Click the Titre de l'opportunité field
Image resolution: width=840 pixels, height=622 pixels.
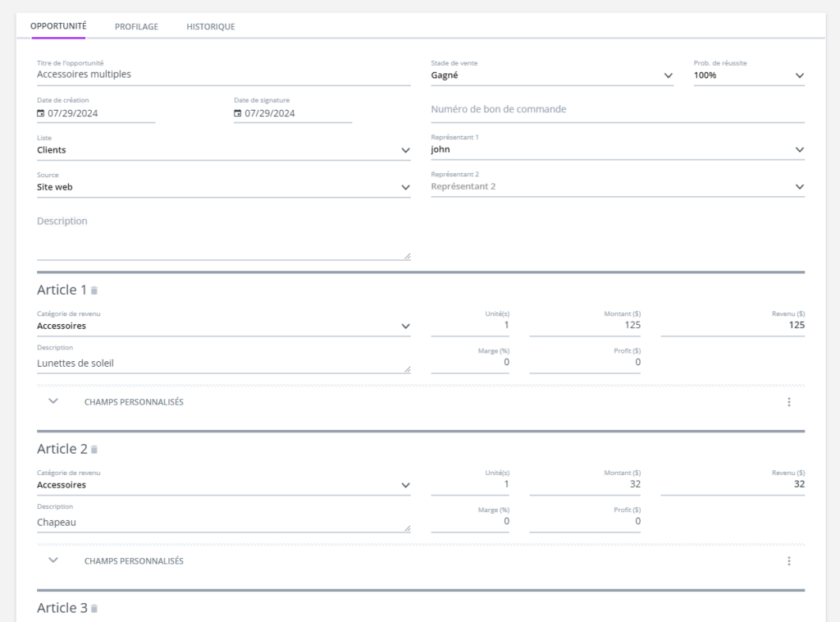tap(223, 75)
